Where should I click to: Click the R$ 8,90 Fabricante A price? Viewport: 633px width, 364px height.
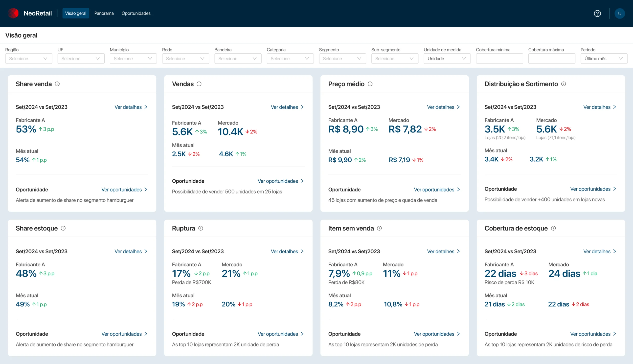pos(346,129)
